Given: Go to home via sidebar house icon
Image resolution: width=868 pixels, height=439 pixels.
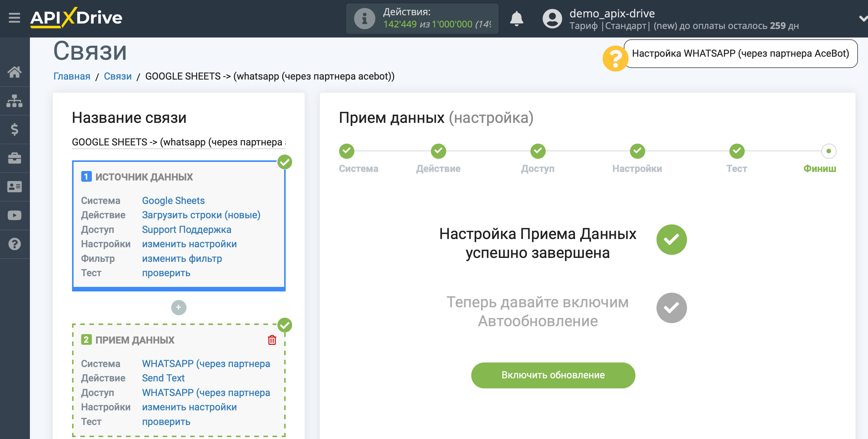Looking at the screenshot, I should click(x=14, y=72).
